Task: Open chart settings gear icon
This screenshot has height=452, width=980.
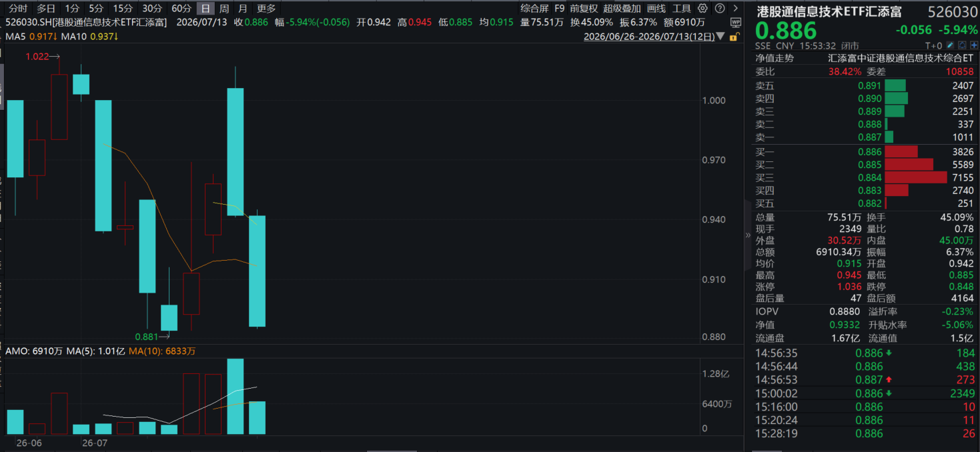Action: 702,9
